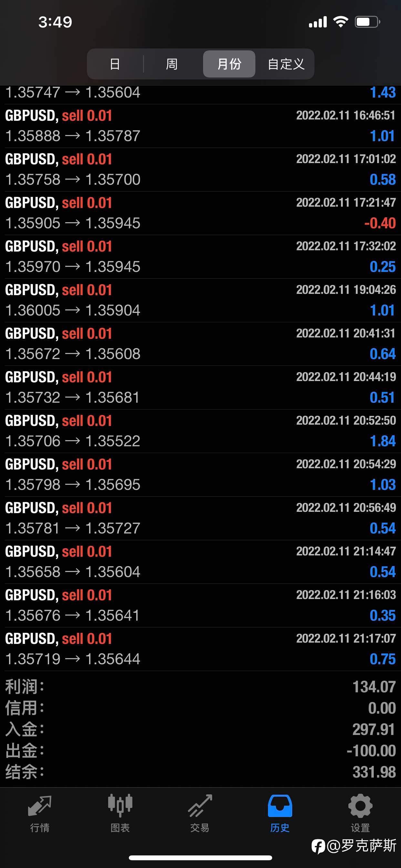The height and width of the screenshot is (868, 401).
Task: Select the 日 day period segment
Action: point(115,64)
